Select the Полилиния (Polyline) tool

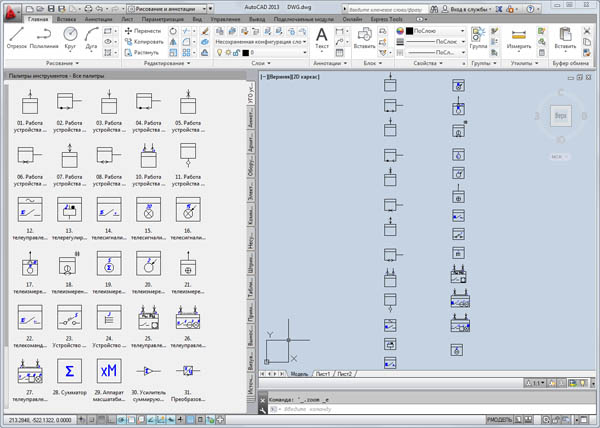pos(46,37)
